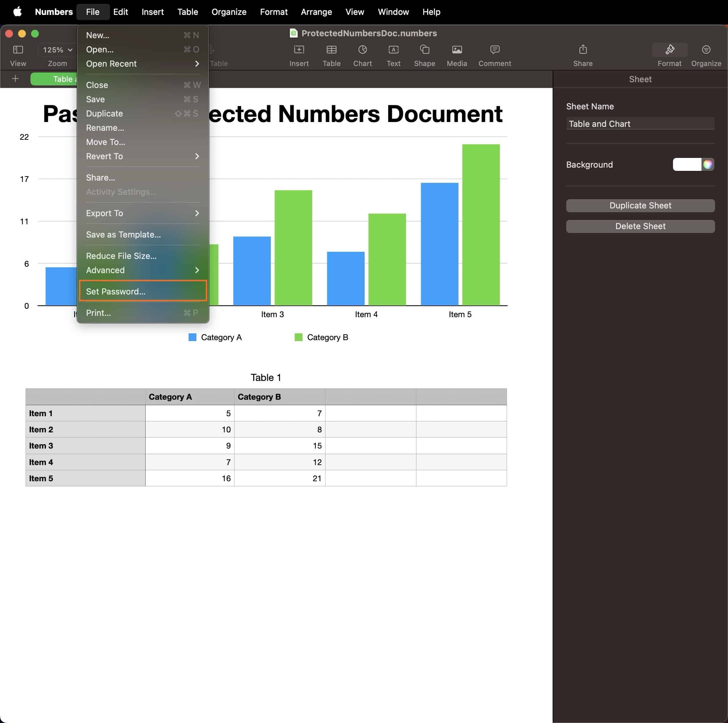
Task: Click the Table 1 title
Action: (266, 377)
